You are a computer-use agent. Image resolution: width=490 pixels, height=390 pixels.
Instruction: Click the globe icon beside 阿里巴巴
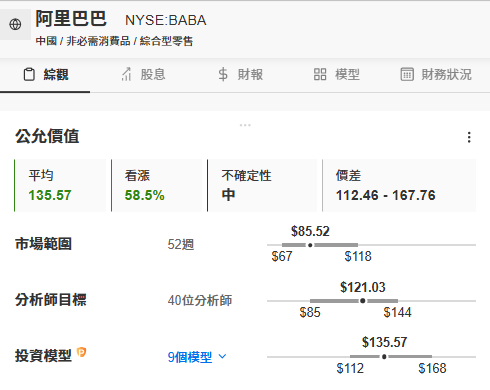tap(15, 24)
